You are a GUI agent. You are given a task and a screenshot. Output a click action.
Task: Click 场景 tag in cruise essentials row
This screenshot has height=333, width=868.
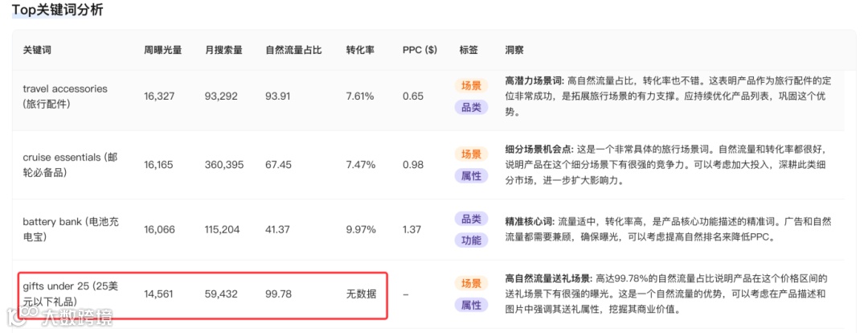coord(472,154)
